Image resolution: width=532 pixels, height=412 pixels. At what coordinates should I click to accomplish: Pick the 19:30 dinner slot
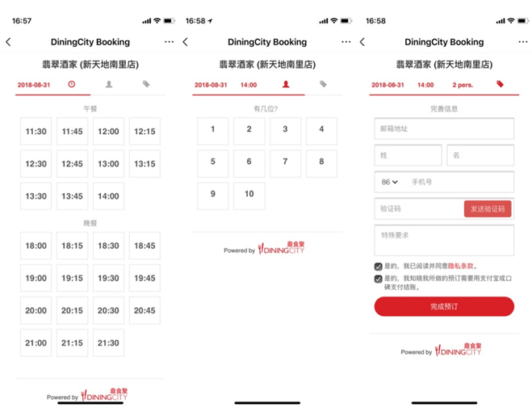click(x=108, y=278)
